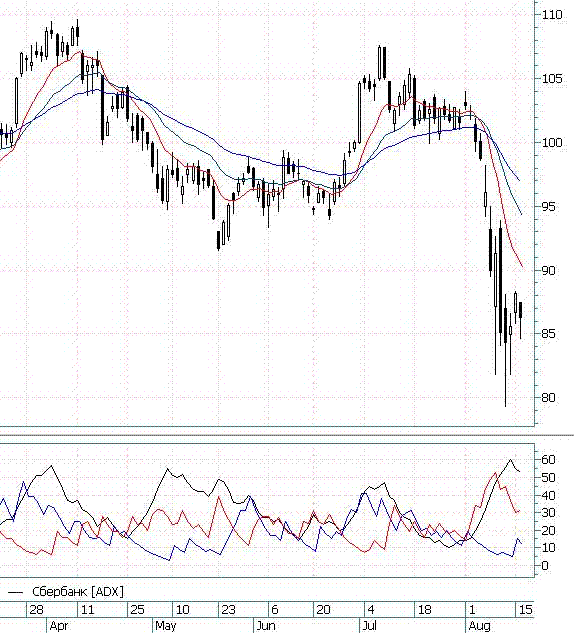This screenshot has width=574, height=633.
Task: Click the 110 price axis label
Action: click(552, 15)
